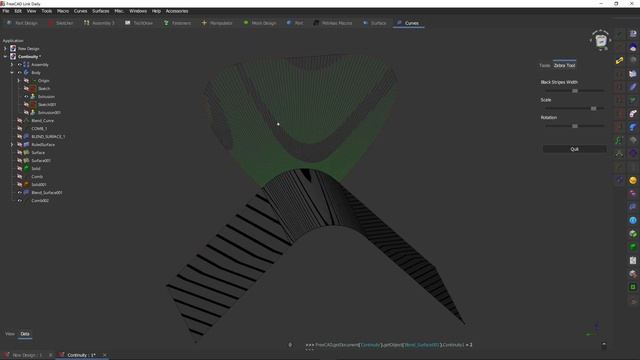Show the hidden Sketch001 object via its eye

click(26, 104)
